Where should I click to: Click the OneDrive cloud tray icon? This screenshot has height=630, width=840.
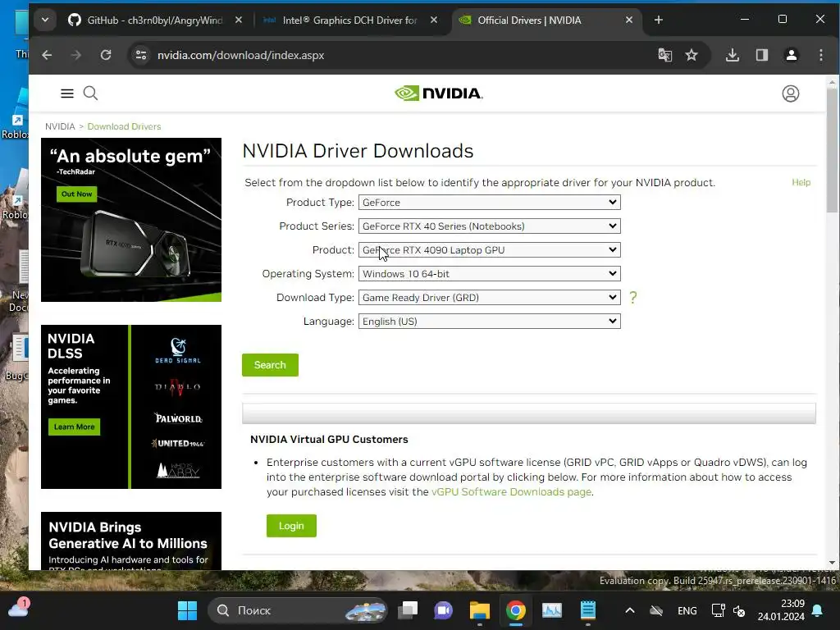click(x=655, y=610)
